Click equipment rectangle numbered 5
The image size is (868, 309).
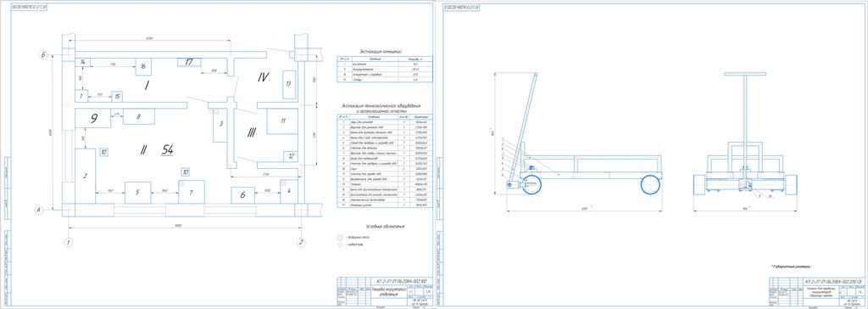tap(138, 193)
